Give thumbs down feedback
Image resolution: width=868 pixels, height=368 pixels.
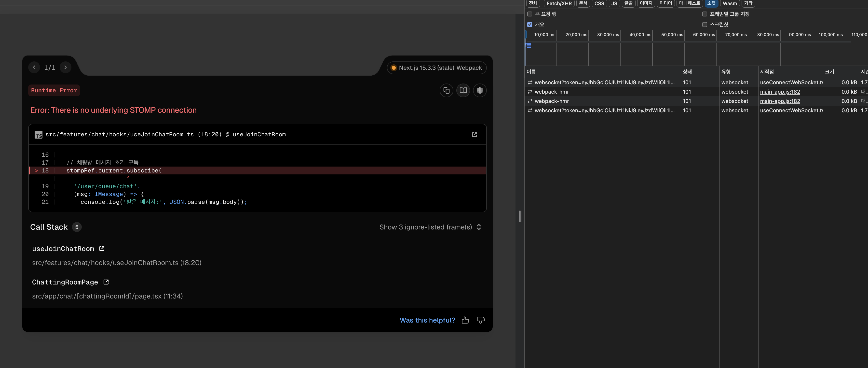[x=481, y=320]
